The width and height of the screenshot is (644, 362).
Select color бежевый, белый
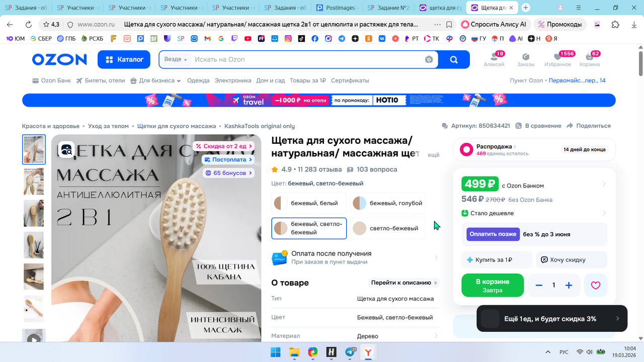tap(309, 203)
